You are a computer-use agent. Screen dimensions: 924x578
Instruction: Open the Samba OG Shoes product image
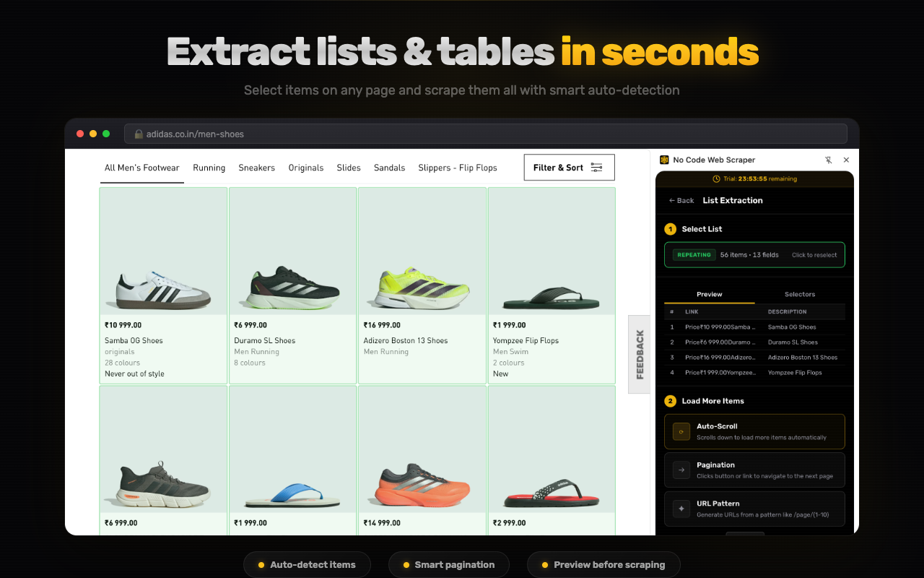click(163, 251)
